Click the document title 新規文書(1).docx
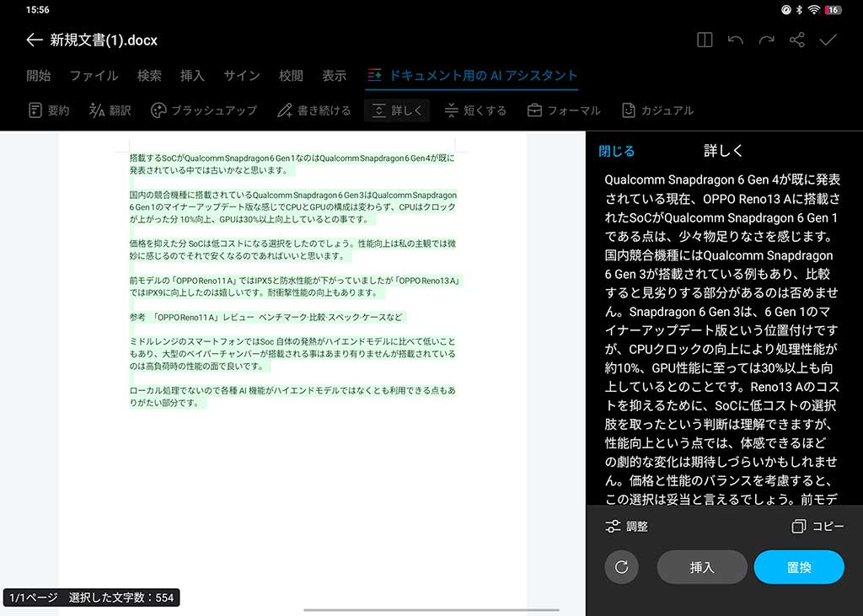Viewport: 863px width, 616px height. [104, 40]
